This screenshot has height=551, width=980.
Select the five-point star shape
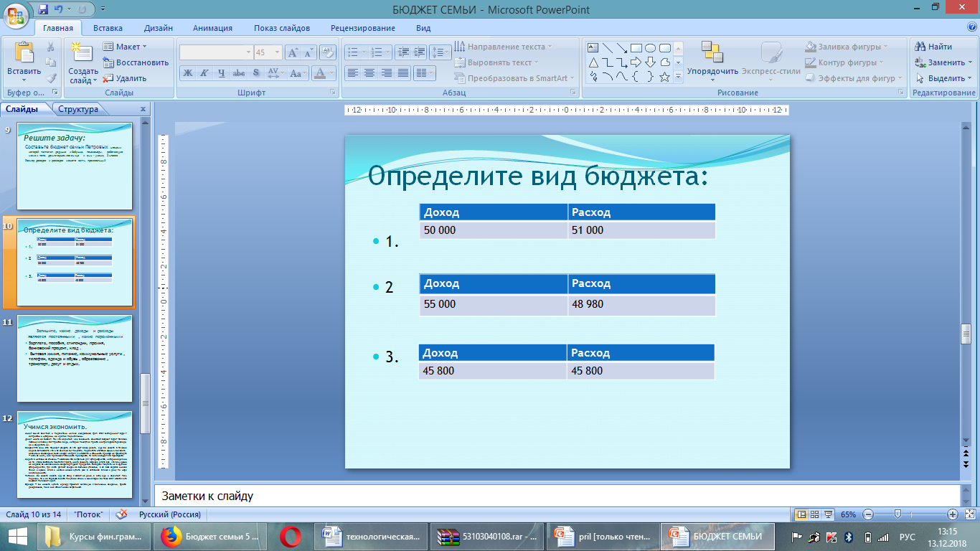tap(664, 77)
